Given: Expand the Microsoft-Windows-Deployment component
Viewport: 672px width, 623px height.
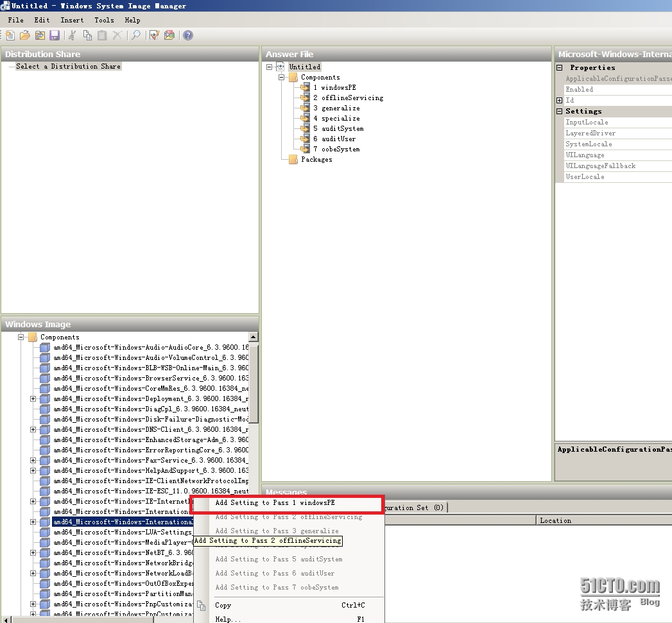Looking at the screenshot, I should point(33,399).
